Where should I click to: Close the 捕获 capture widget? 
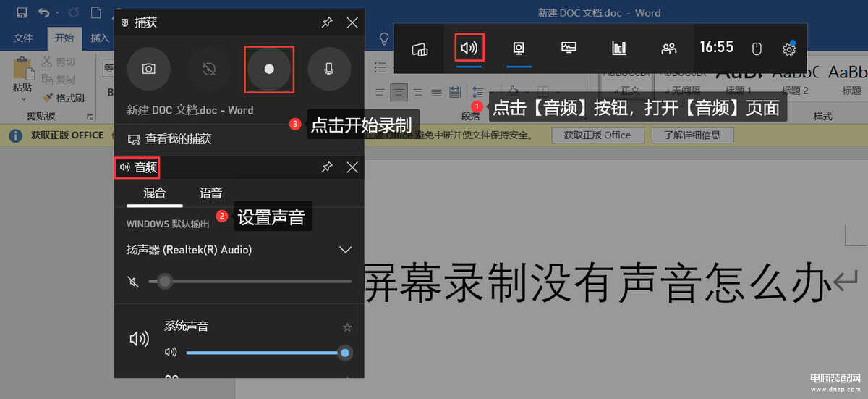coord(352,22)
